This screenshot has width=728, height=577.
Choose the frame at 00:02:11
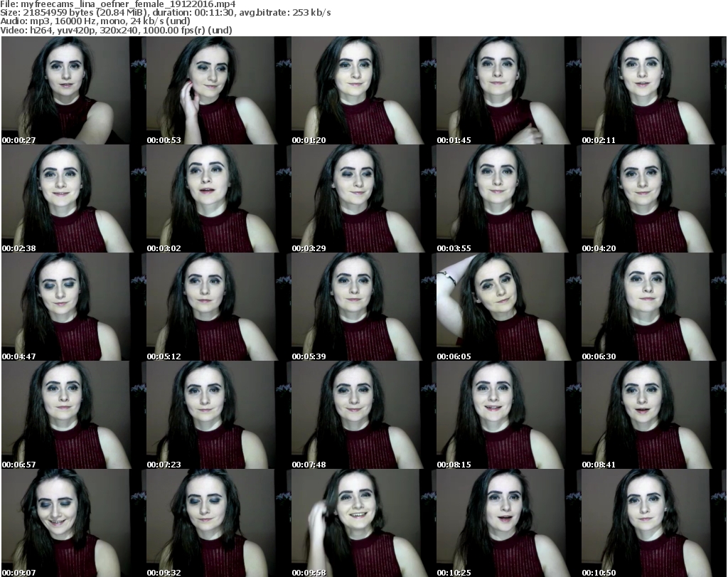653,90
